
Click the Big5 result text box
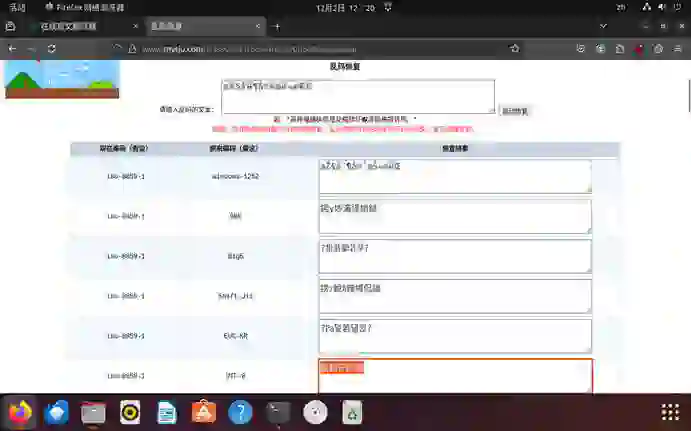pyautogui.click(x=455, y=256)
